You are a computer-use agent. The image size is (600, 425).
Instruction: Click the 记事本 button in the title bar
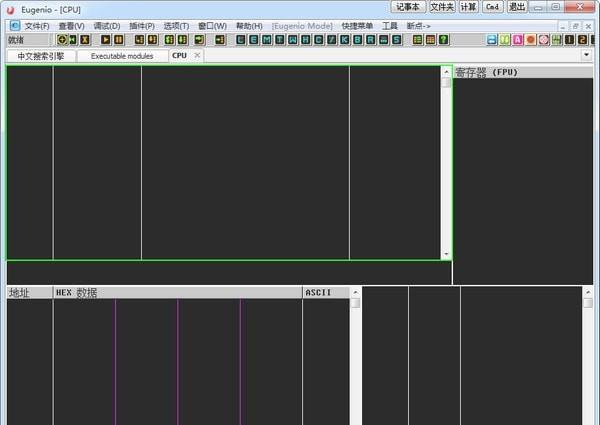[408, 7]
